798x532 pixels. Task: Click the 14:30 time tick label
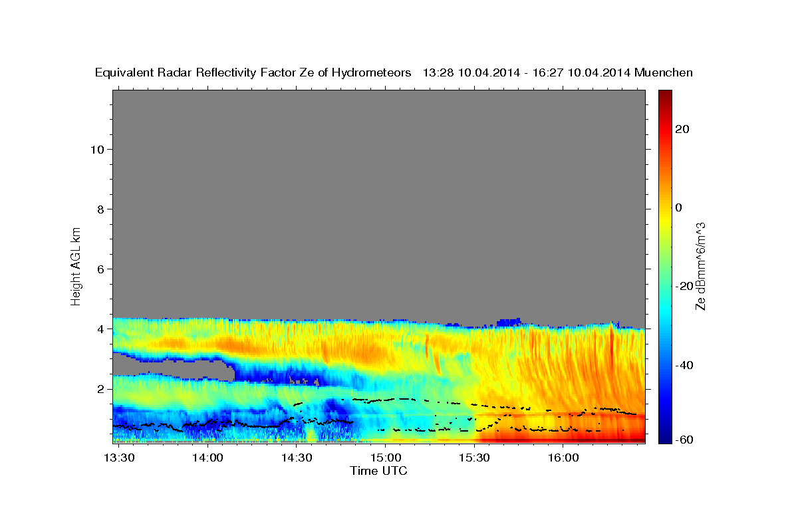297,458
